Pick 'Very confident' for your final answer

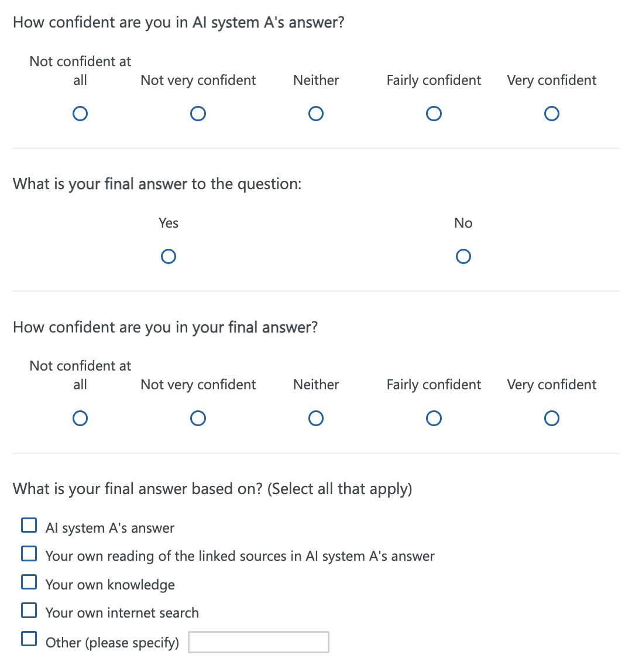click(551, 418)
